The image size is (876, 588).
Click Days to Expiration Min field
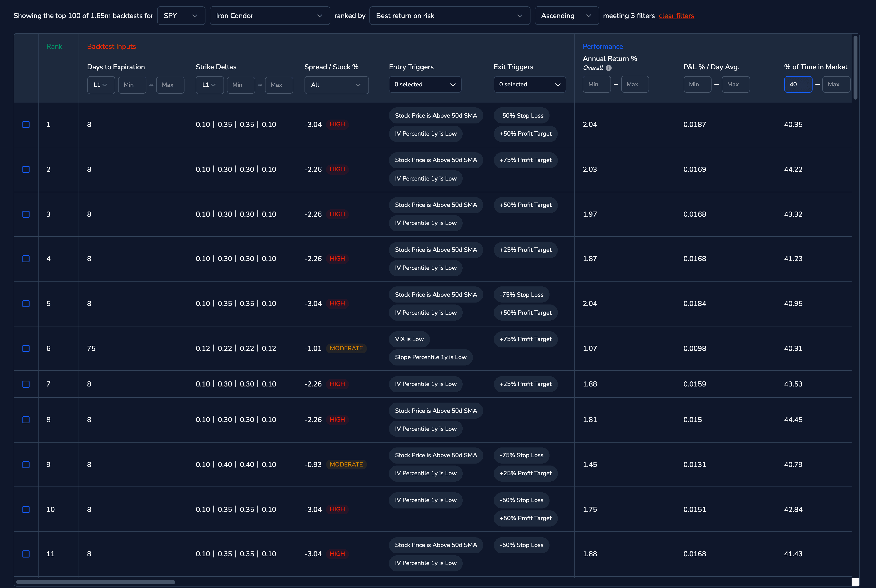(132, 85)
